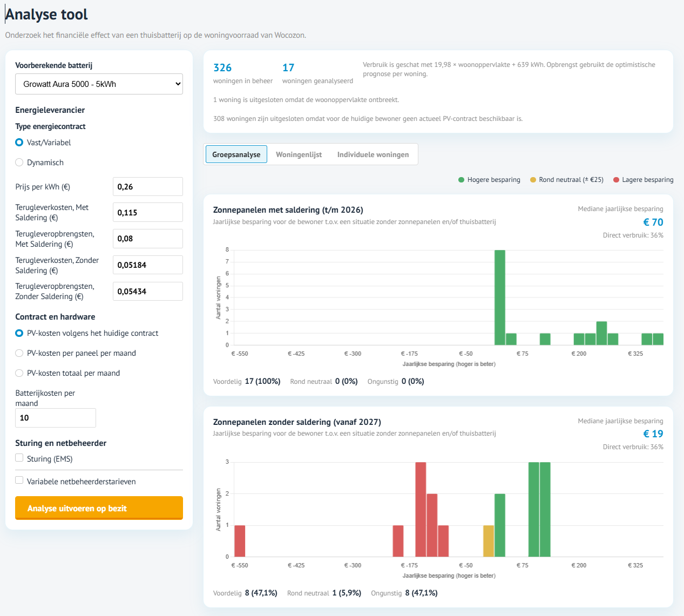Switch to the Woningenlijst tab
Screen dimensions: 684x616
299,154
